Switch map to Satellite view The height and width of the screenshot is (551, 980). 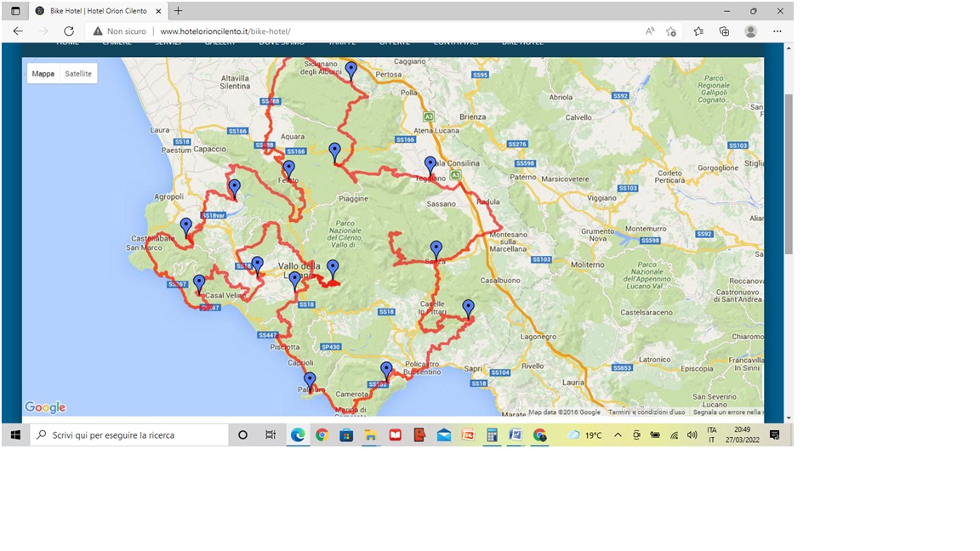pyautogui.click(x=78, y=74)
